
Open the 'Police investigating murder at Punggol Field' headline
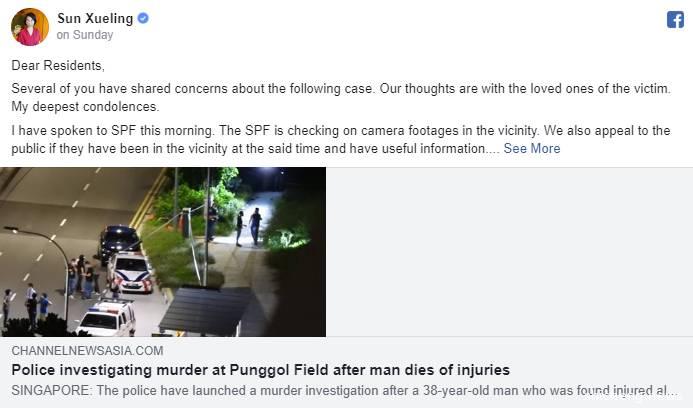(261, 370)
